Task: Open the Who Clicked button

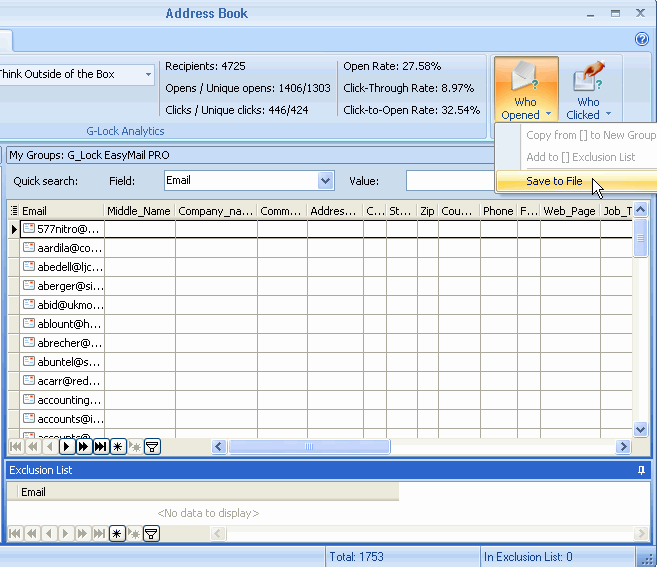Action: tap(589, 89)
